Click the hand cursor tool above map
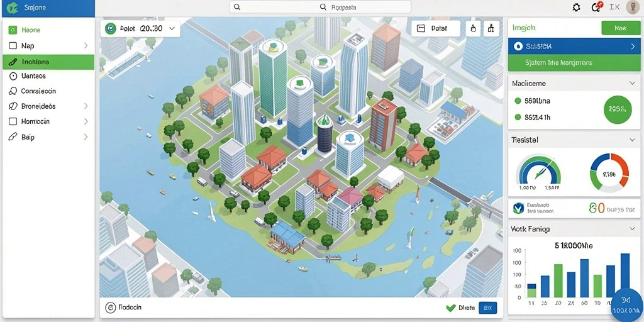The image size is (644, 322). pos(473,28)
